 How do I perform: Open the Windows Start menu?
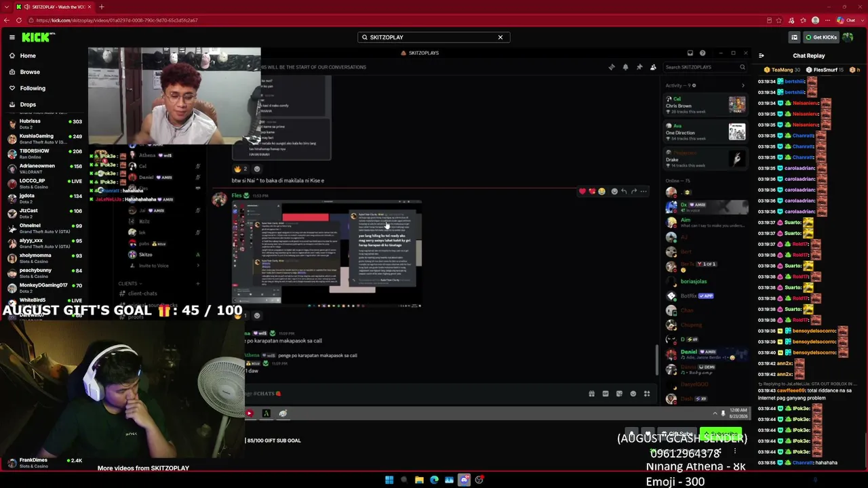(x=389, y=480)
